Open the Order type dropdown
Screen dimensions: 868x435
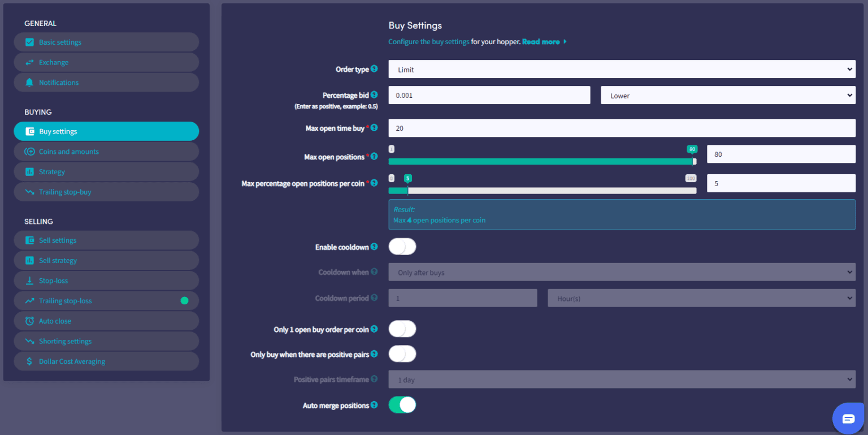click(x=622, y=69)
